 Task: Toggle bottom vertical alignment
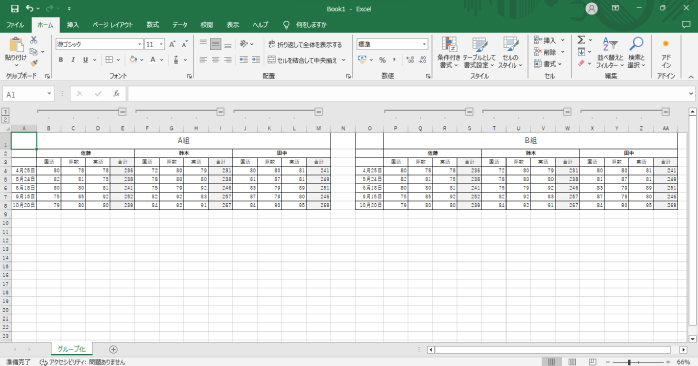227,44
